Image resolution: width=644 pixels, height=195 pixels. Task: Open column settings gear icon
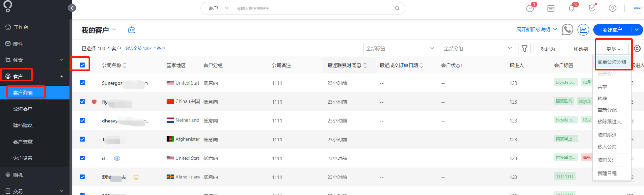click(637, 49)
